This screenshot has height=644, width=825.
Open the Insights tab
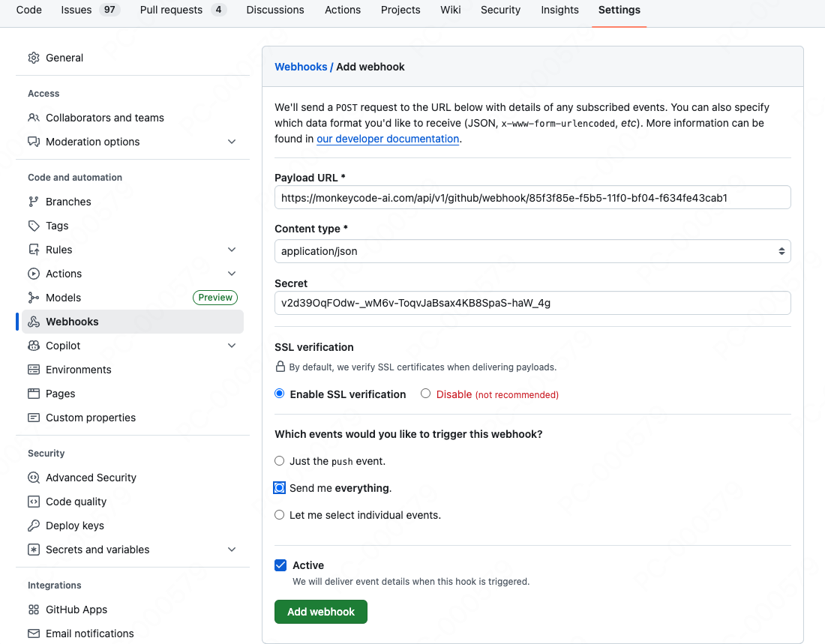pos(559,10)
